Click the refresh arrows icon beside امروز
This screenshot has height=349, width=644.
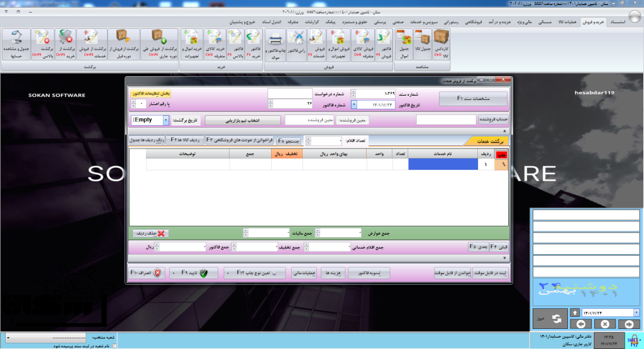[x=557, y=319]
